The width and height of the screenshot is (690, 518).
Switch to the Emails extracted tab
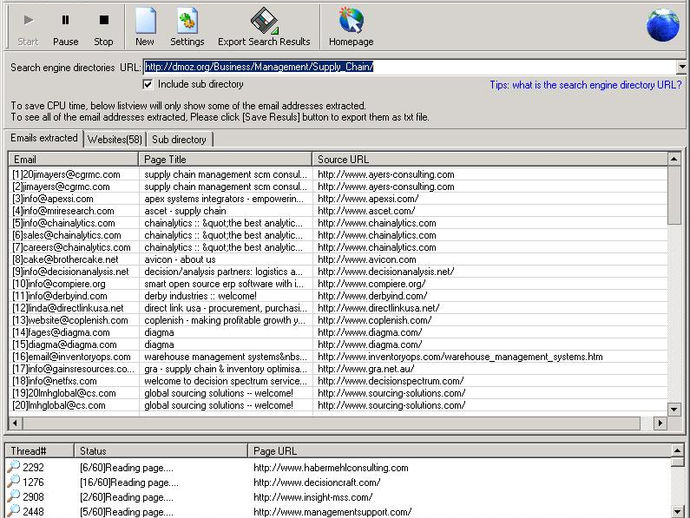[x=44, y=138]
